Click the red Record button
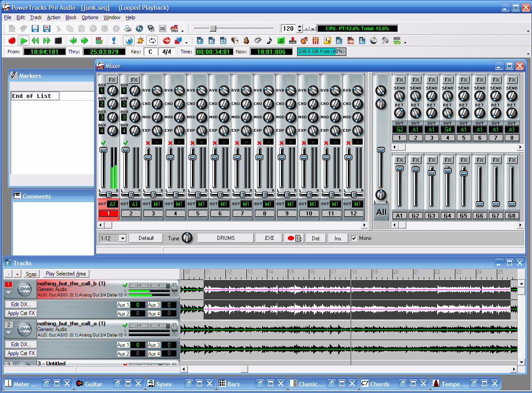 coord(12,41)
